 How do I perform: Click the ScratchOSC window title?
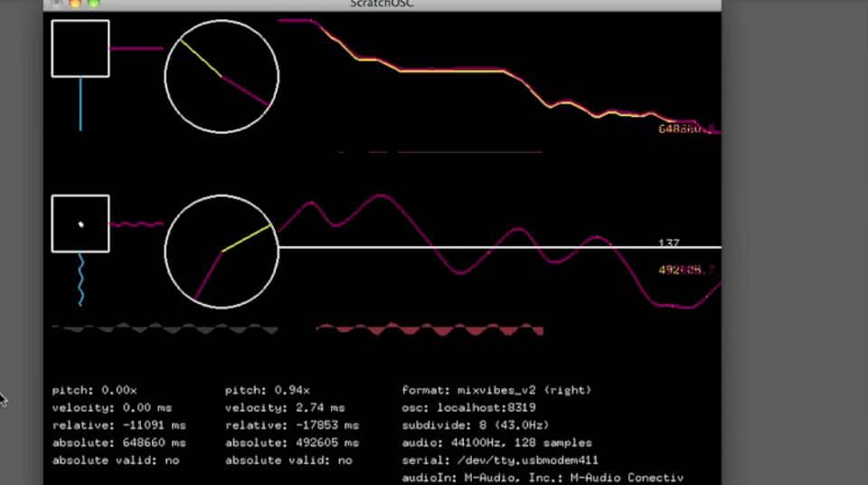[382, 4]
